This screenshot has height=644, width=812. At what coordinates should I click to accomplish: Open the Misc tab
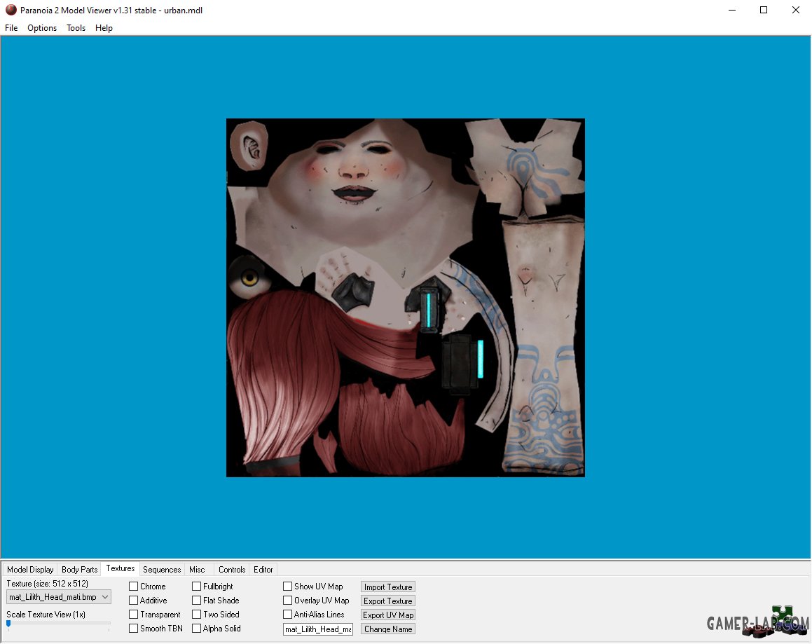(197, 570)
